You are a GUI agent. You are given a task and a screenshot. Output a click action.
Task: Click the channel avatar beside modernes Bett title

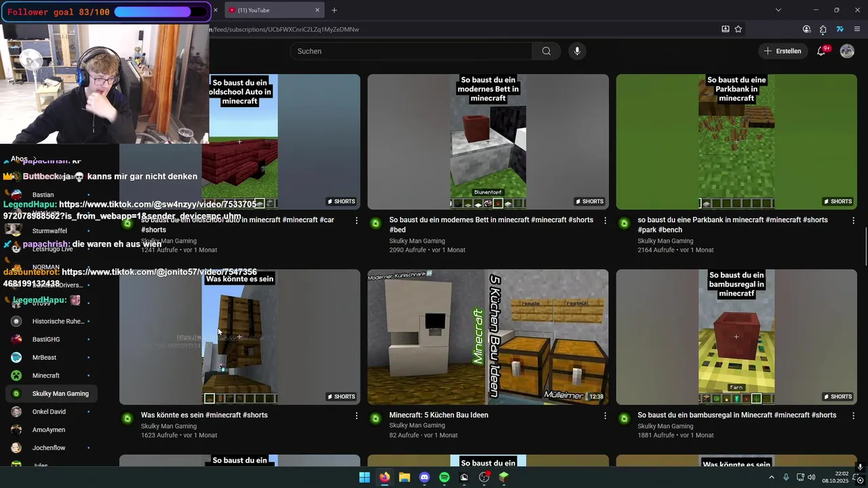click(376, 223)
